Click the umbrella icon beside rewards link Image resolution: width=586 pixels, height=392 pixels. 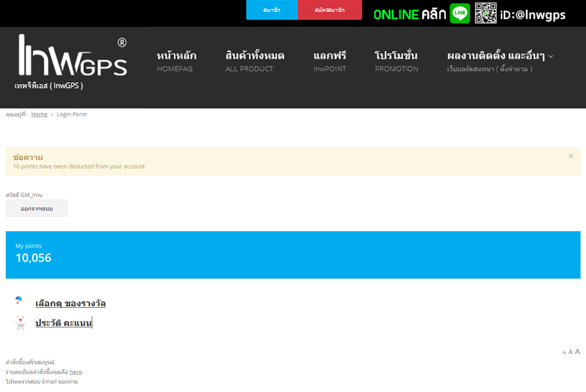pyautogui.click(x=19, y=300)
